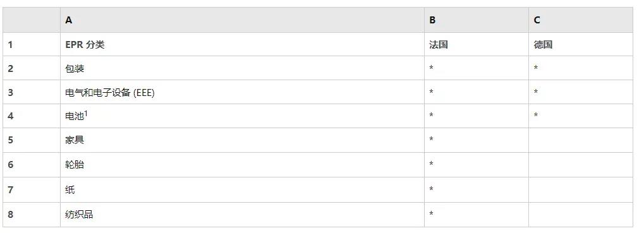
Task: Select column A header cell
Action: click(x=242, y=20)
